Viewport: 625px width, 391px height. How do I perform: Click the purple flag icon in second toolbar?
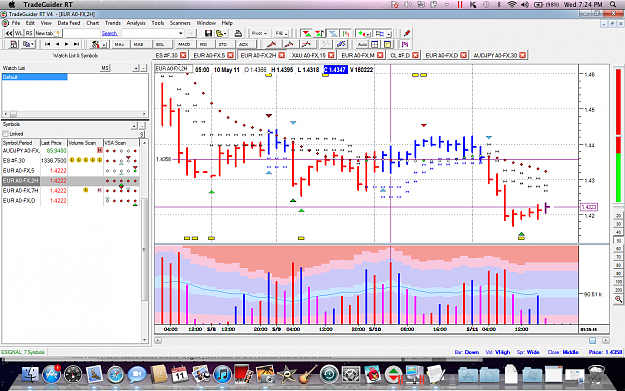tap(405, 44)
